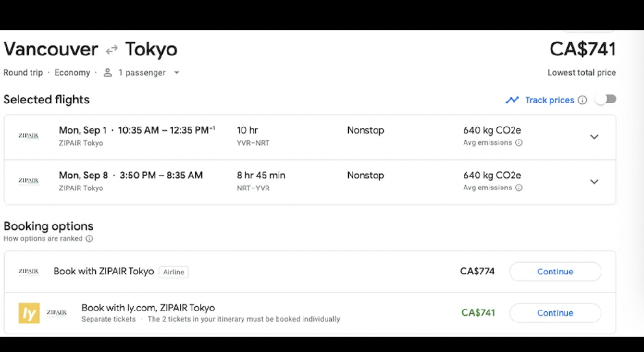The height and width of the screenshot is (352, 644).
Task: Continue booking with ZIPAIR Tokyo for CA$774
Action: point(555,272)
